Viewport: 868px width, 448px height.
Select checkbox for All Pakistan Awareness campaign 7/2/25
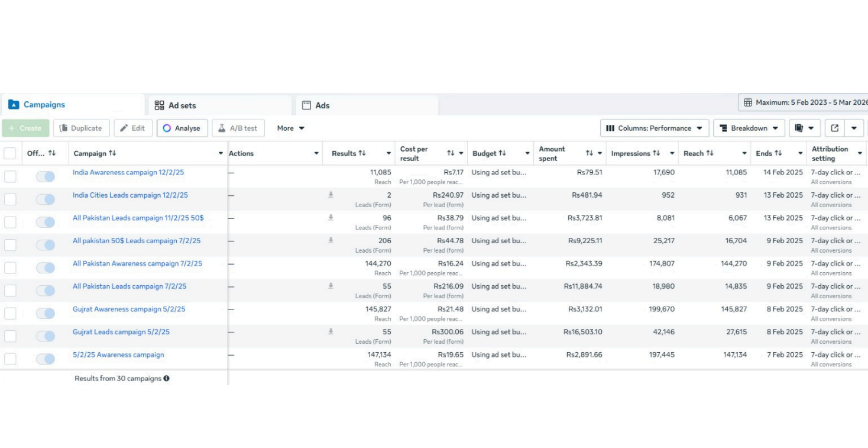coord(10,267)
